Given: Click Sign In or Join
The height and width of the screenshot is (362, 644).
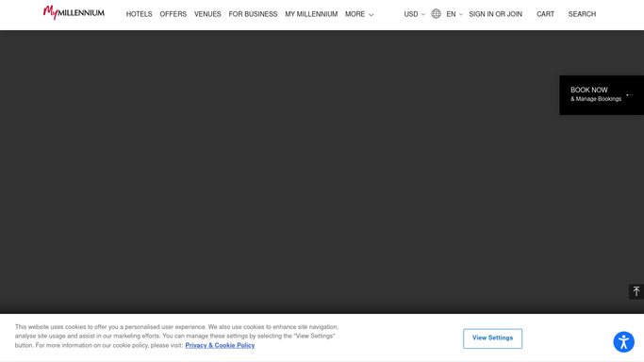Looking at the screenshot, I should click(x=495, y=14).
